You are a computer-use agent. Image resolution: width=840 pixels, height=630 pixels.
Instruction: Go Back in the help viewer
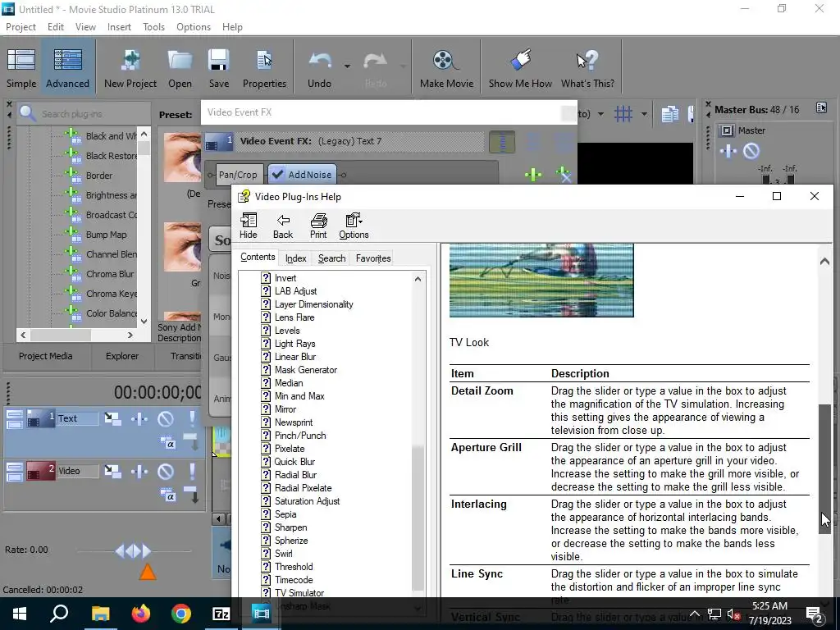tap(283, 226)
